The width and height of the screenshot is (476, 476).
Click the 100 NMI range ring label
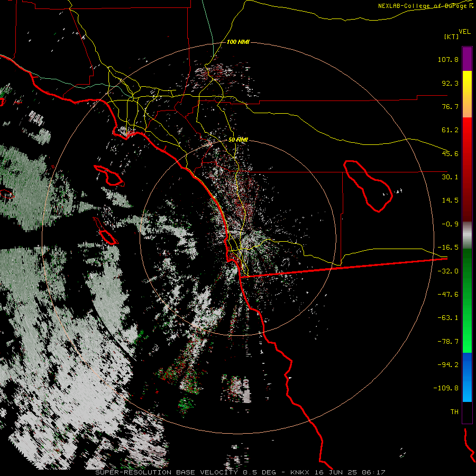[238, 42]
